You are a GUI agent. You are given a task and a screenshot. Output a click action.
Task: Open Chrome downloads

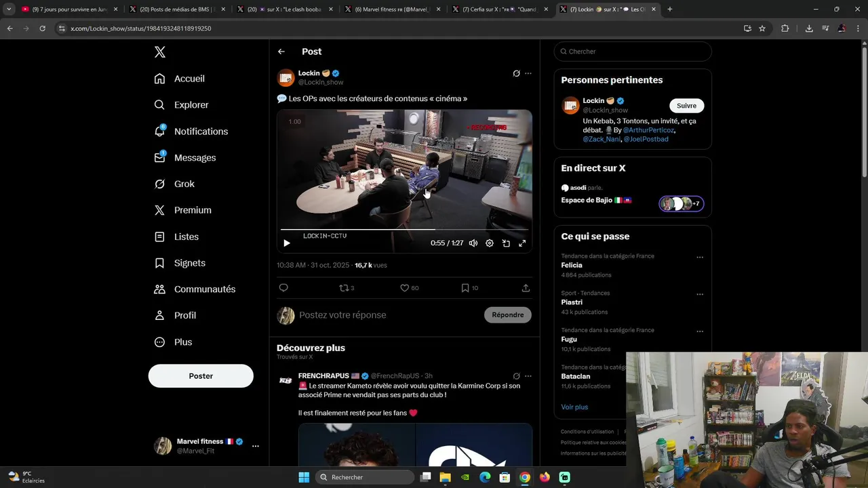pyautogui.click(x=809, y=28)
